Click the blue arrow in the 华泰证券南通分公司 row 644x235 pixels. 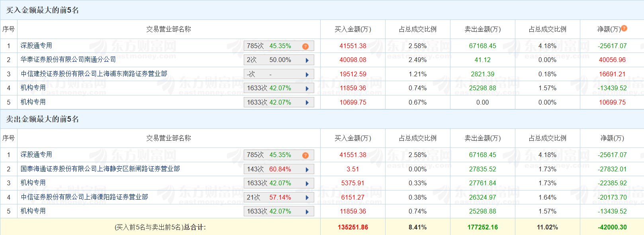point(307,60)
